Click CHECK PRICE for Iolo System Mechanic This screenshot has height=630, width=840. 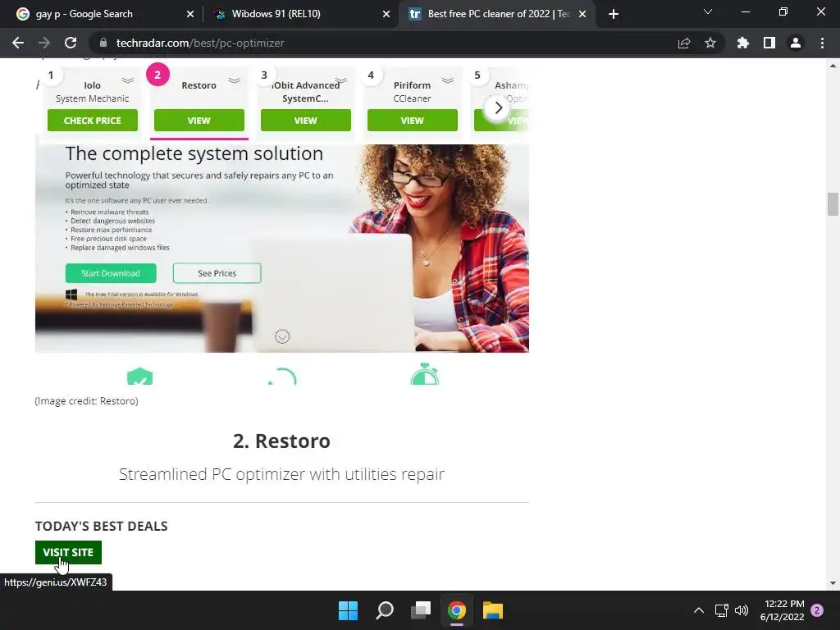pyautogui.click(x=92, y=121)
